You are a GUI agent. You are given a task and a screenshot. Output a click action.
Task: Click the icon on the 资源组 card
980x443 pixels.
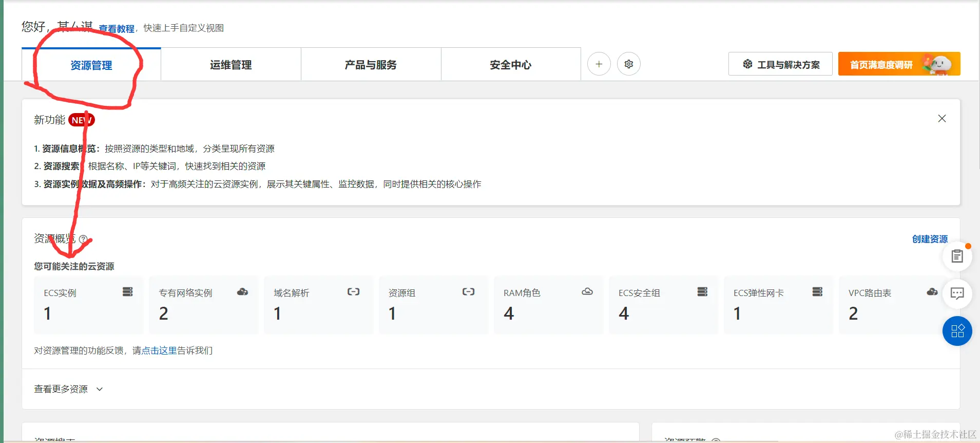click(x=469, y=292)
